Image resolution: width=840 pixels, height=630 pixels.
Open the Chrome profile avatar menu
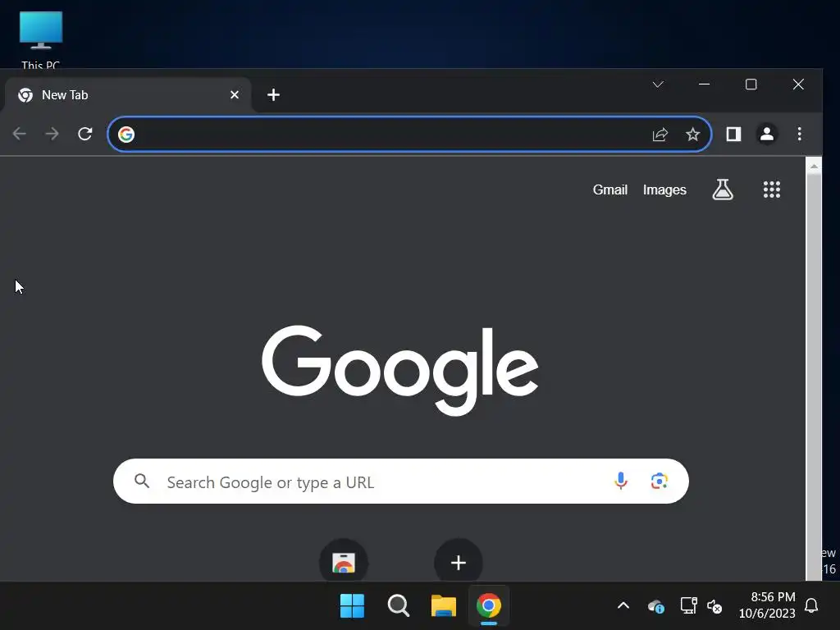pyautogui.click(x=767, y=134)
